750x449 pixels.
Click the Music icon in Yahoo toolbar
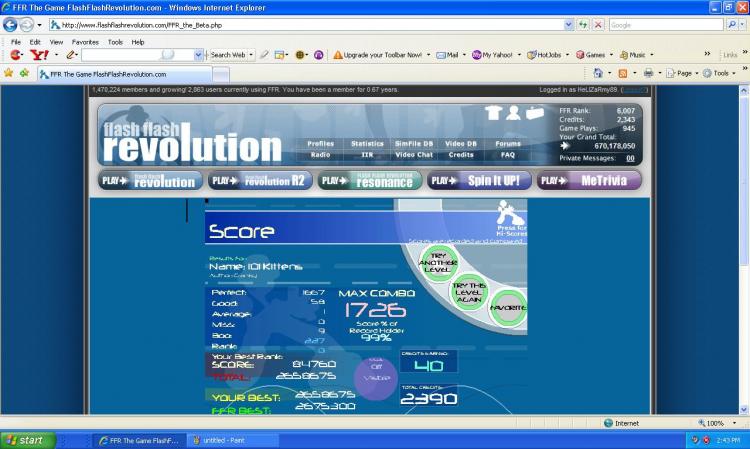[x=624, y=55]
